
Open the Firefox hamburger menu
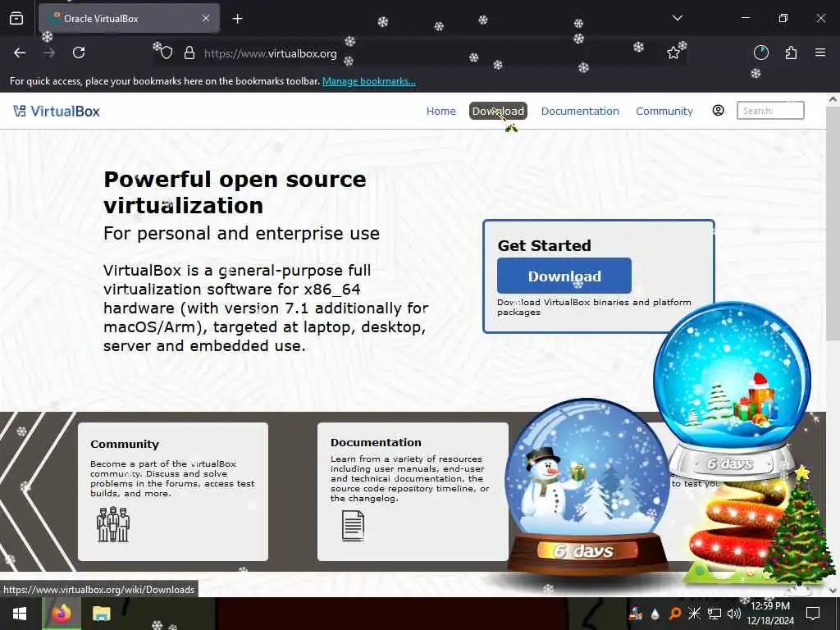[x=820, y=52]
